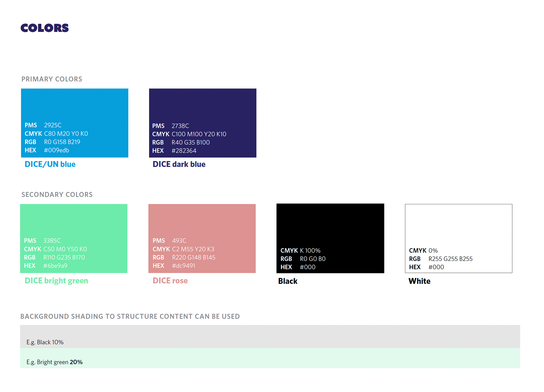The width and height of the screenshot is (544, 392).
Task: Click the HEX #000 value in White swatch
Action: tap(436, 267)
